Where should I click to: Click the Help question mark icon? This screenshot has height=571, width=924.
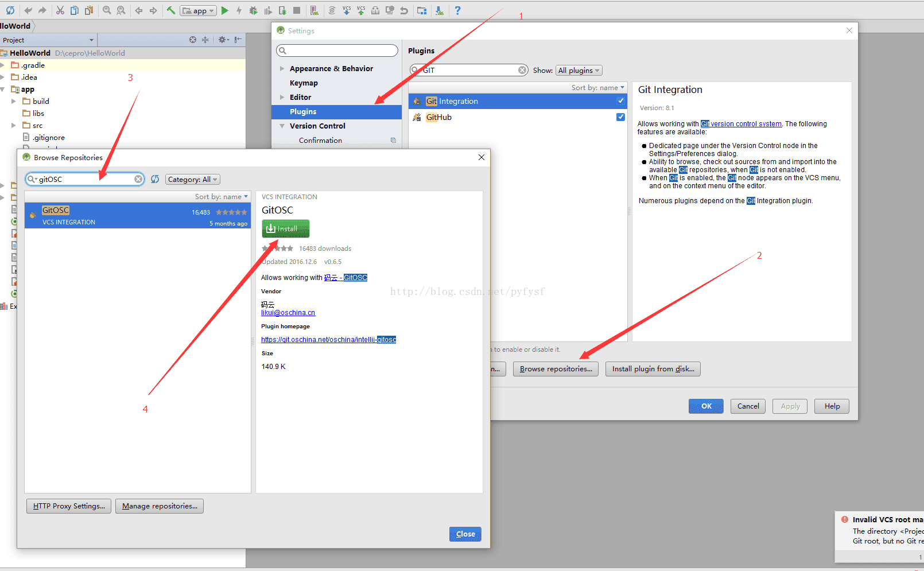(457, 10)
